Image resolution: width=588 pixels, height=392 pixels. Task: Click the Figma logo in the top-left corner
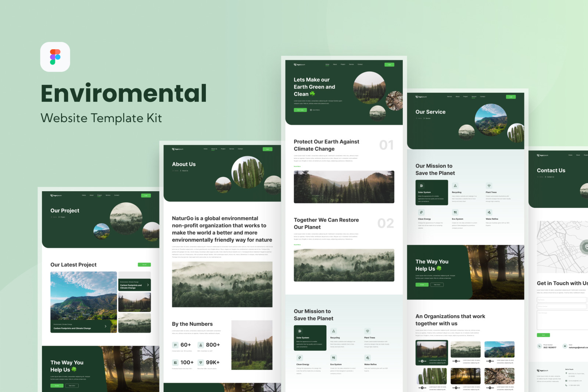coord(55,57)
